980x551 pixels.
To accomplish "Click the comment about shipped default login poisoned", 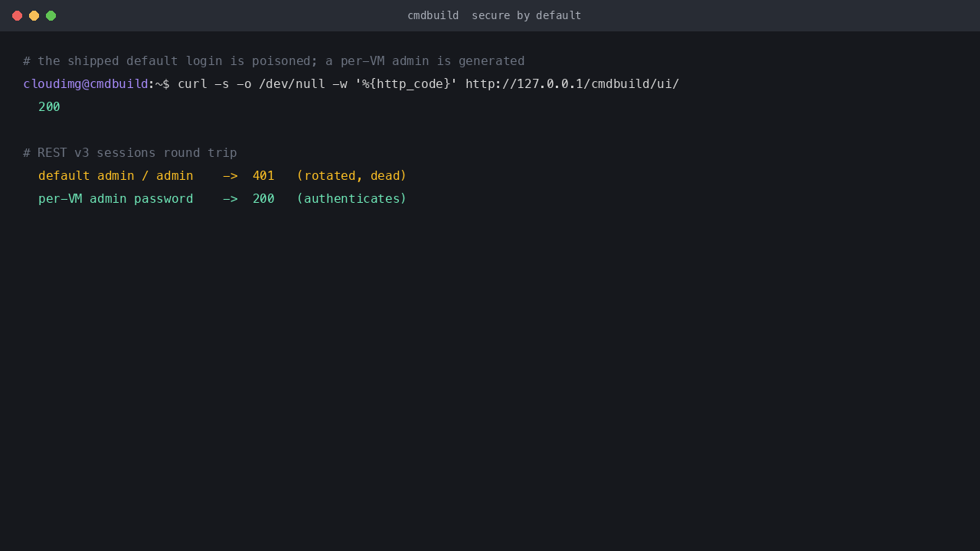I will [274, 61].
